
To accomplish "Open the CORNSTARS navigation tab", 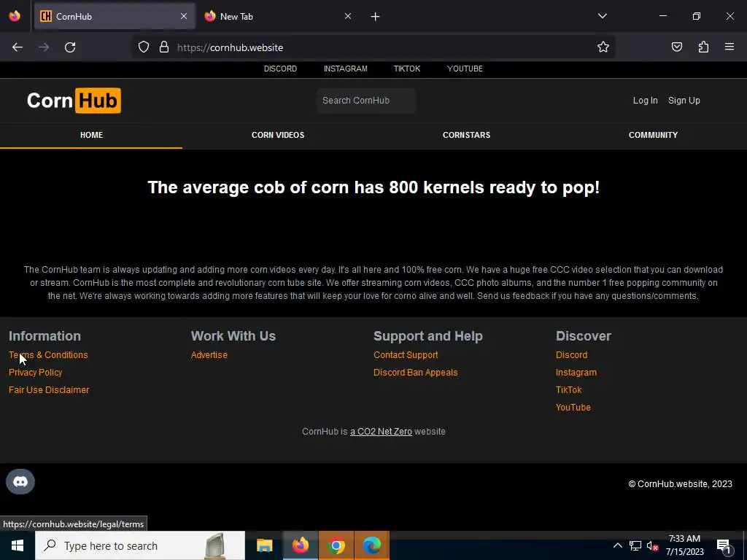I will click(x=466, y=135).
